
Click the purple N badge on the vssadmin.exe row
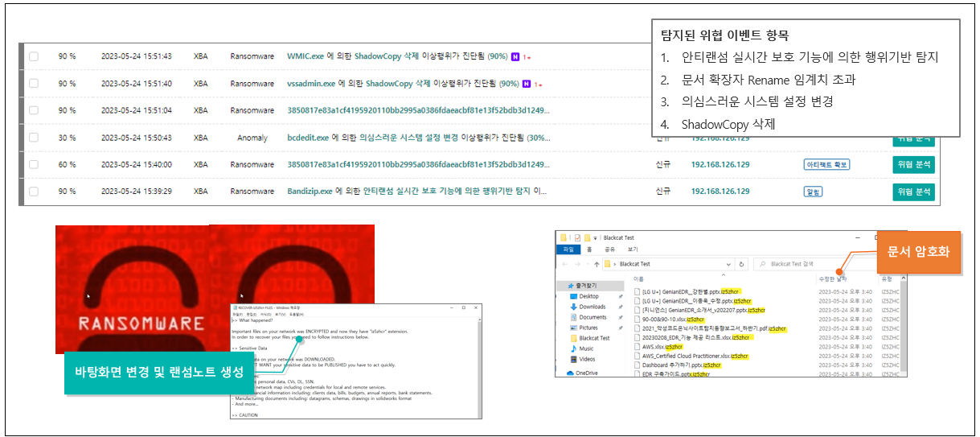tap(526, 83)
